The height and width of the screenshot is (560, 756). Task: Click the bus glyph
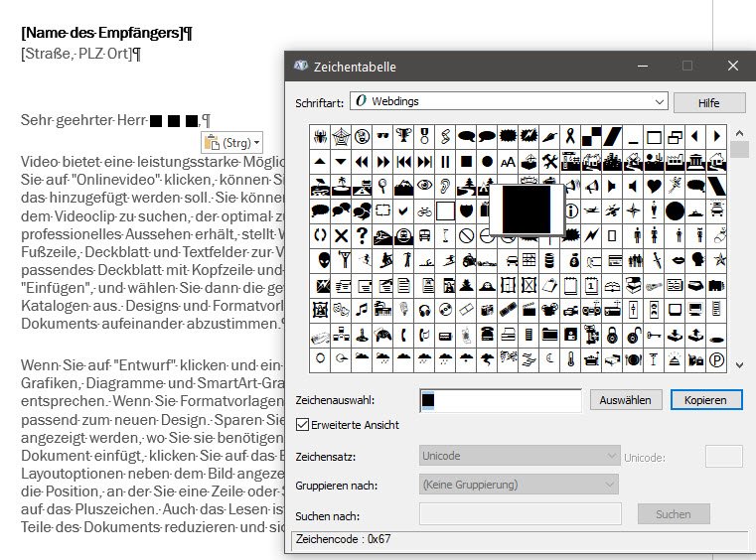[424, 235]
